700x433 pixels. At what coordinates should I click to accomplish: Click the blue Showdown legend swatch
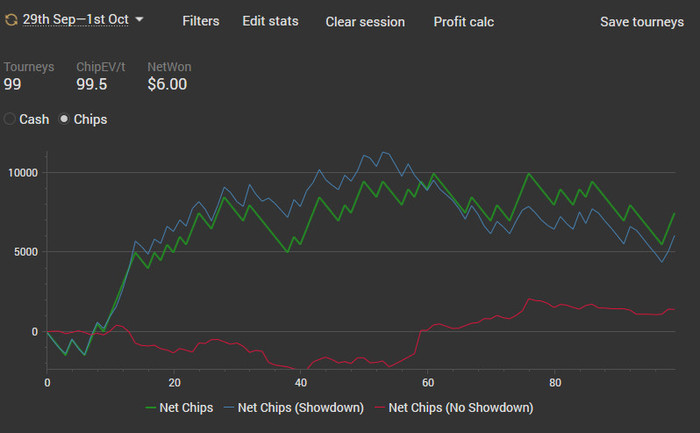(229, 408)
